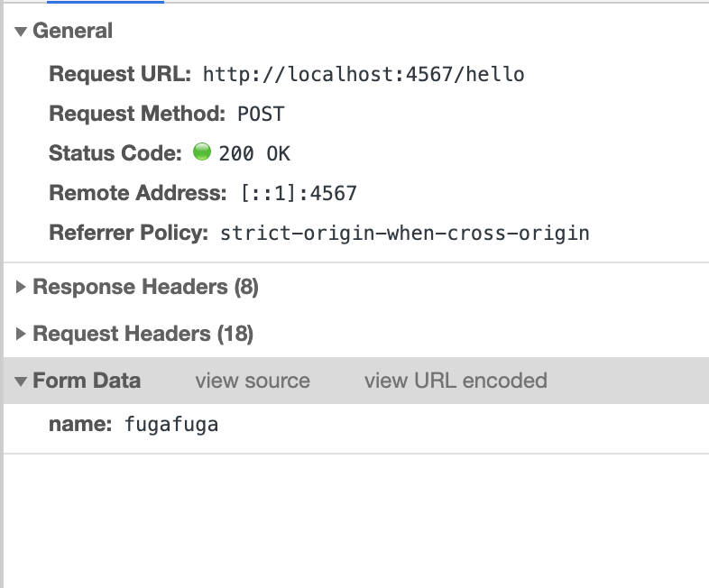Select the active Headers tab underline
Screen dimensions: 709x588
tap(106, 2)
